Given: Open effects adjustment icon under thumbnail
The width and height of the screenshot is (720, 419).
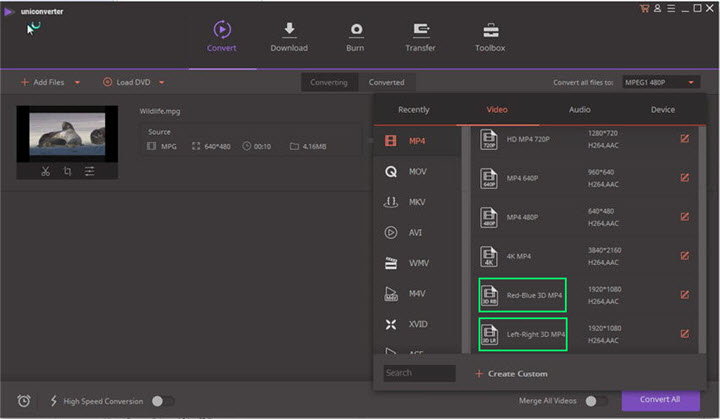Looking at the screenshot, I should click(89, 171).
